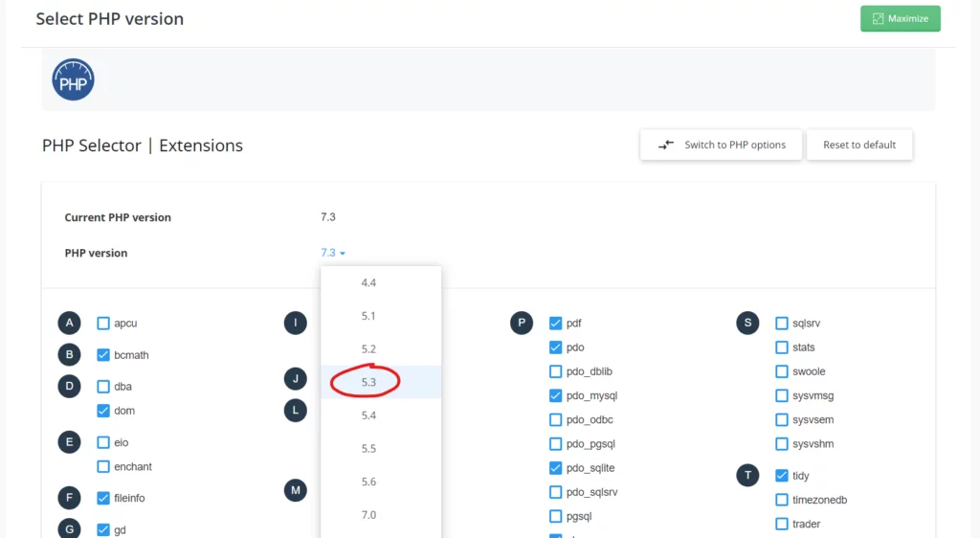Enable the dba extension
The width and height of the screenshot is (980, 538).
click(103, 387)
